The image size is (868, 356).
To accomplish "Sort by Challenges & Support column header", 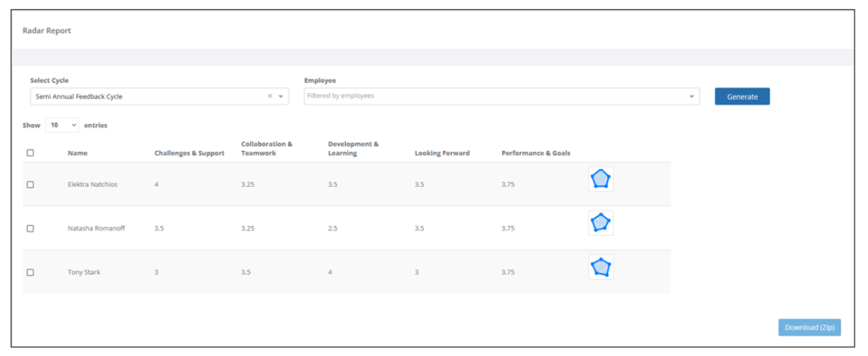I will 189,153.
